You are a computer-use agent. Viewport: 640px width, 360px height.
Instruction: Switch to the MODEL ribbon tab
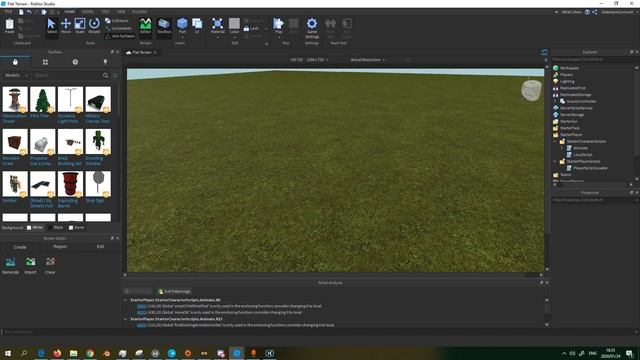88,12
